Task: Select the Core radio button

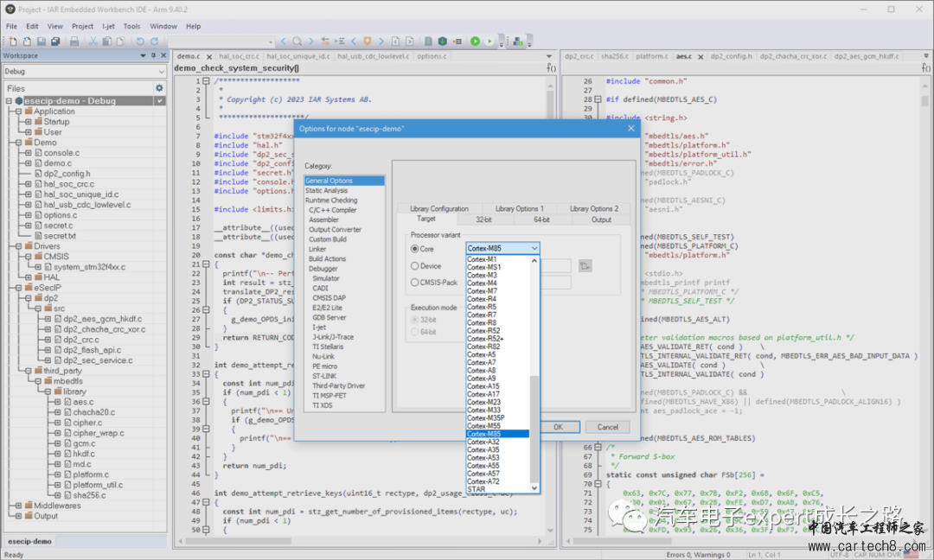Action: (414, 249)
